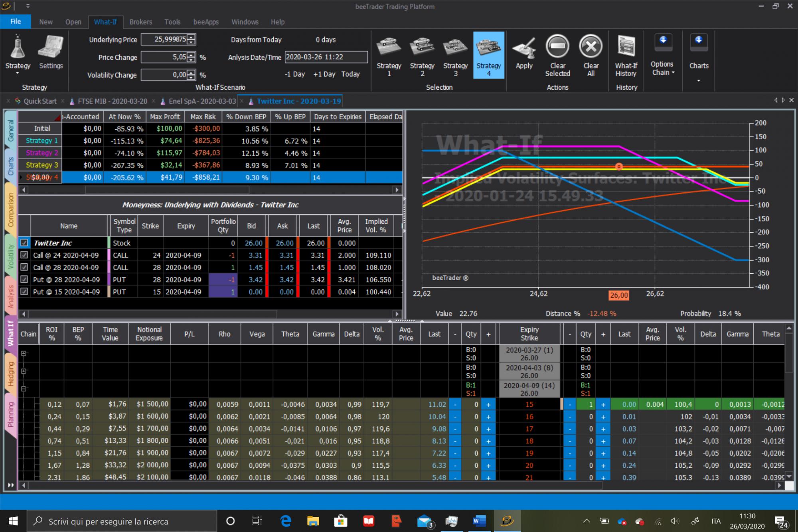Viewport: 798px width, 532px height.
Task: Click the +1 Day button
Action: (x=324, y=74)
